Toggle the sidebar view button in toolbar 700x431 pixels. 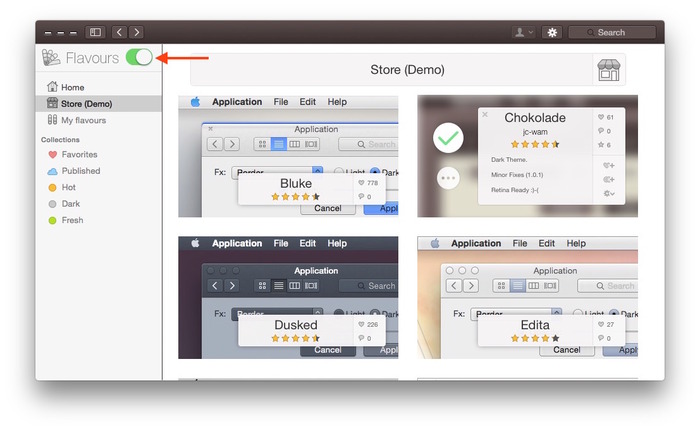point(95,32)
